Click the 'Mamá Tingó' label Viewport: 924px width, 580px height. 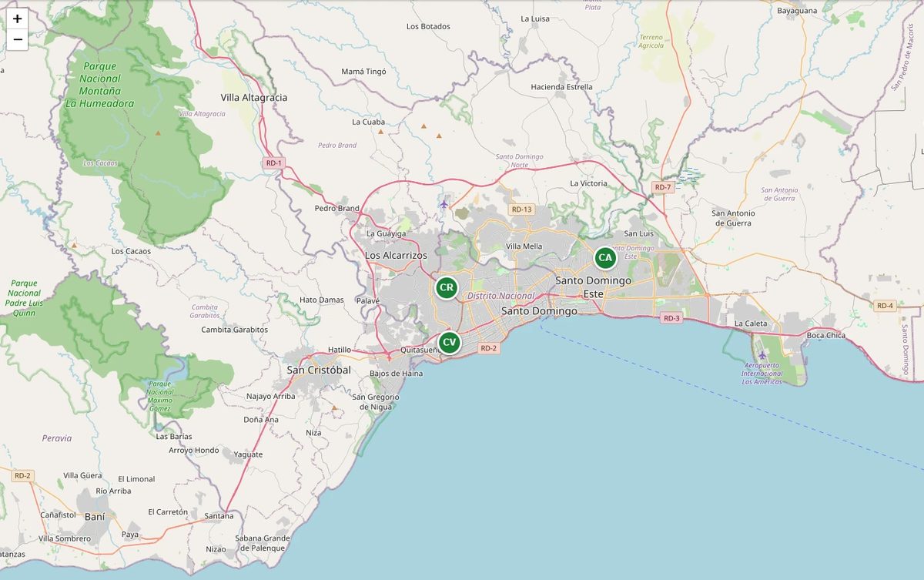coord(363,72)
